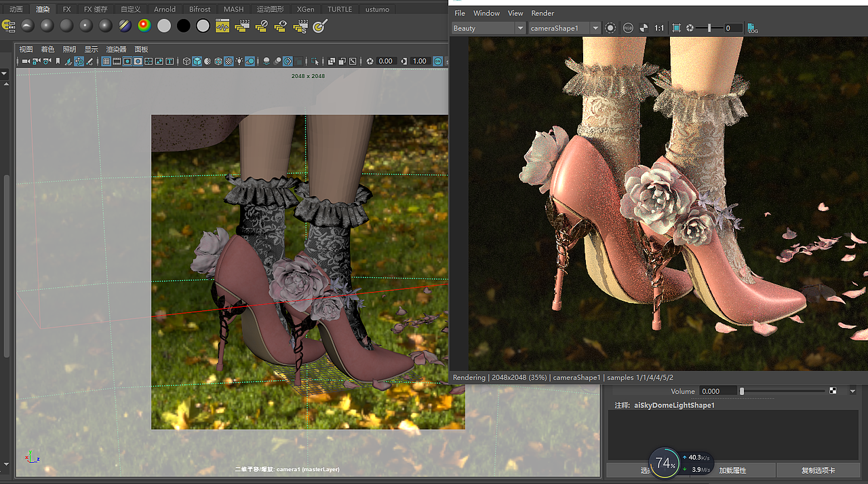Click the 复制选项卡 button

click(818, 470)
